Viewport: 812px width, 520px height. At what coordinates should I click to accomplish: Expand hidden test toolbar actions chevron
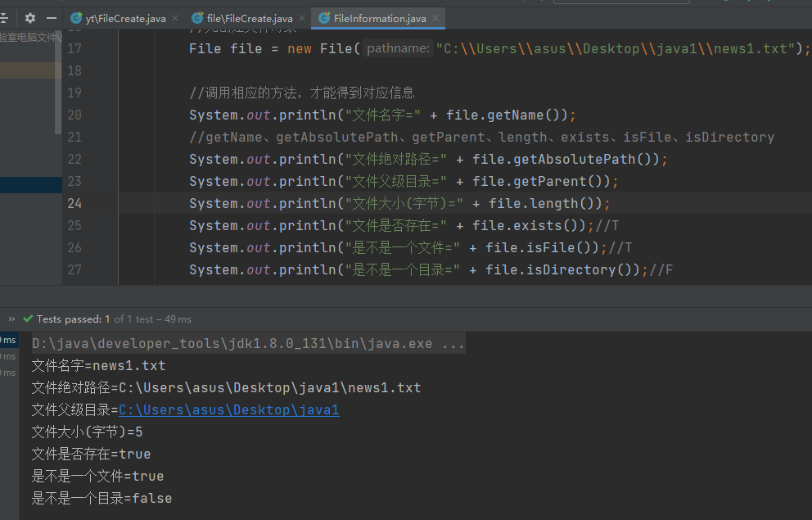(x=11, y=319)
